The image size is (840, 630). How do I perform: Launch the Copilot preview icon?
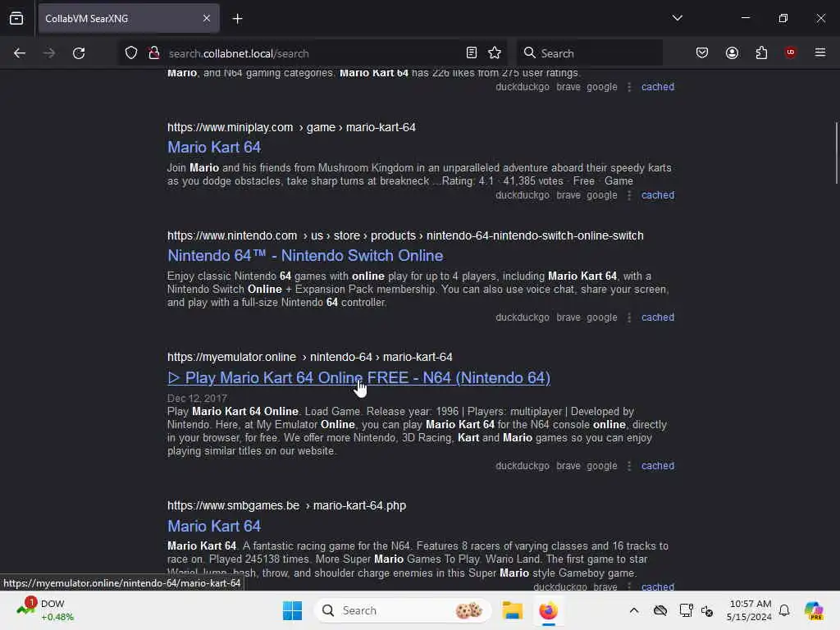click(814, 610)
